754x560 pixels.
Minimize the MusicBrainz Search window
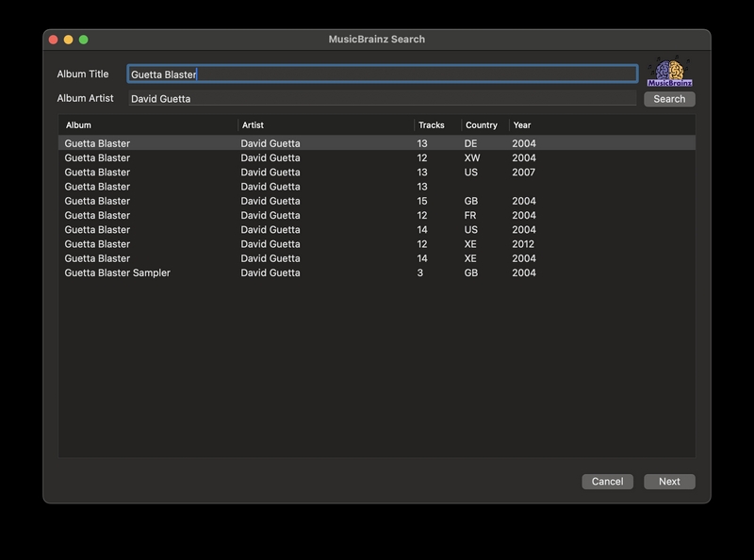pyautogui.click(x=68, y=40)
